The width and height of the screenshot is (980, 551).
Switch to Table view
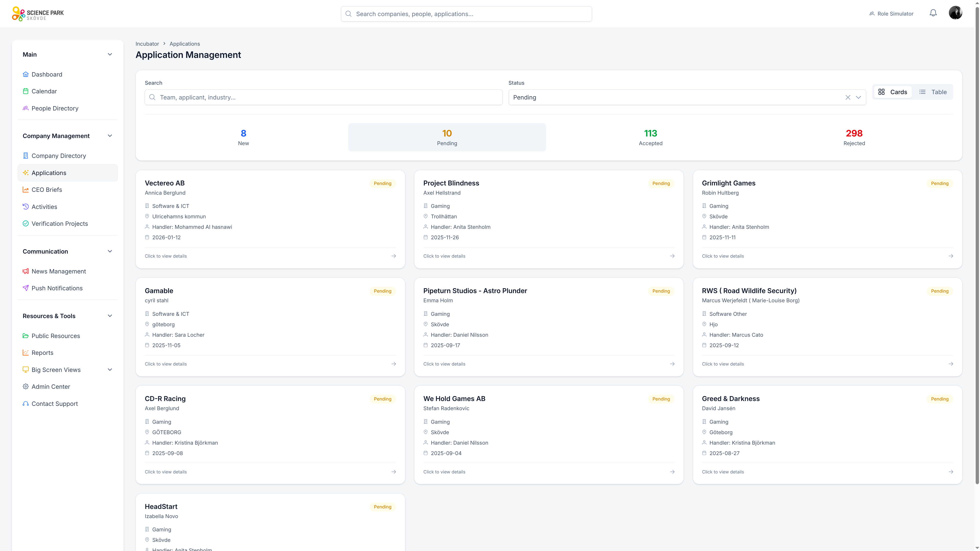[x=933, y=92]
